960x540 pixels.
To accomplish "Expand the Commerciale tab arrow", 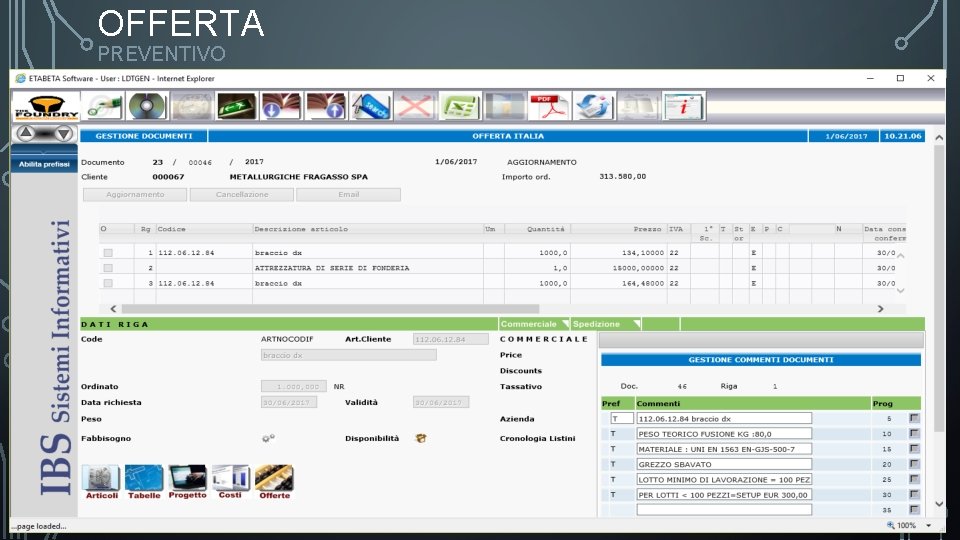I will pyautogui.click(x=565, y=324).
